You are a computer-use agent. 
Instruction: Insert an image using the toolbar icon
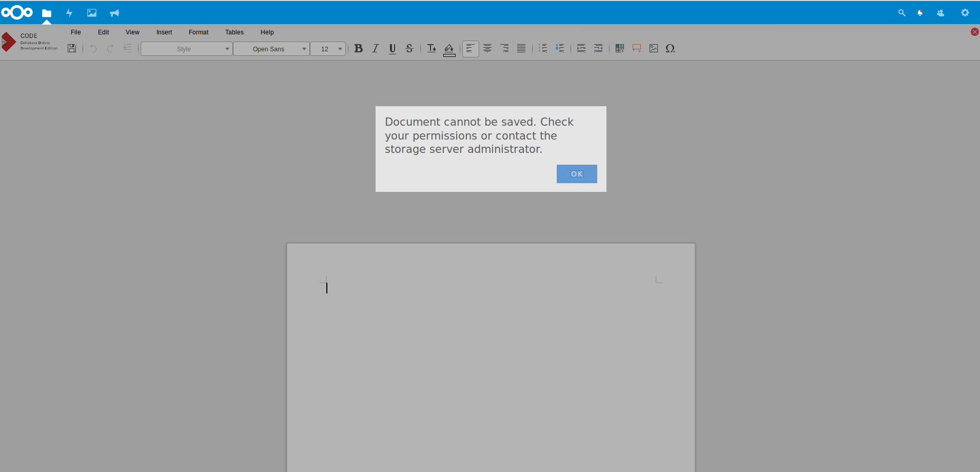click(653, 48)
